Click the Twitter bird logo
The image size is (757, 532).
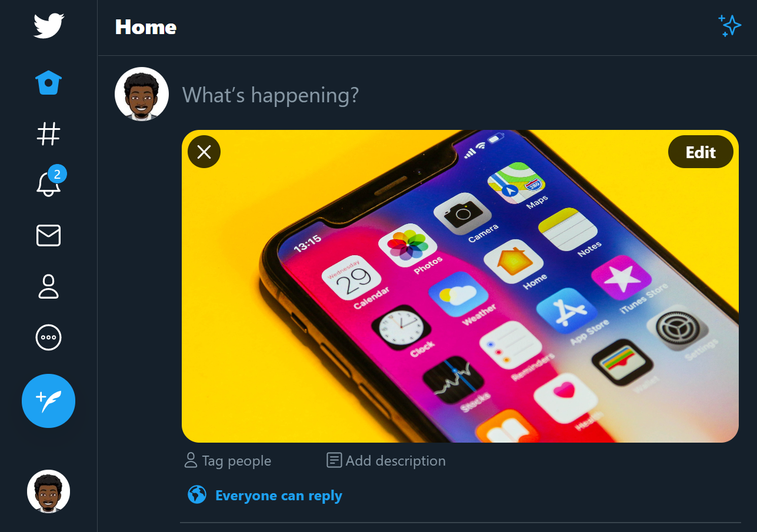(49, 26)
